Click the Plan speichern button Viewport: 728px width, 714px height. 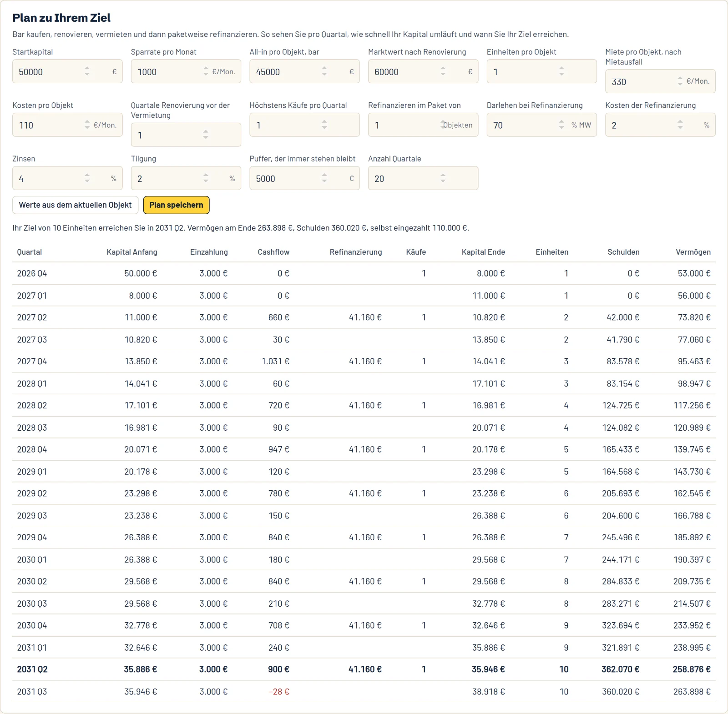176,205
